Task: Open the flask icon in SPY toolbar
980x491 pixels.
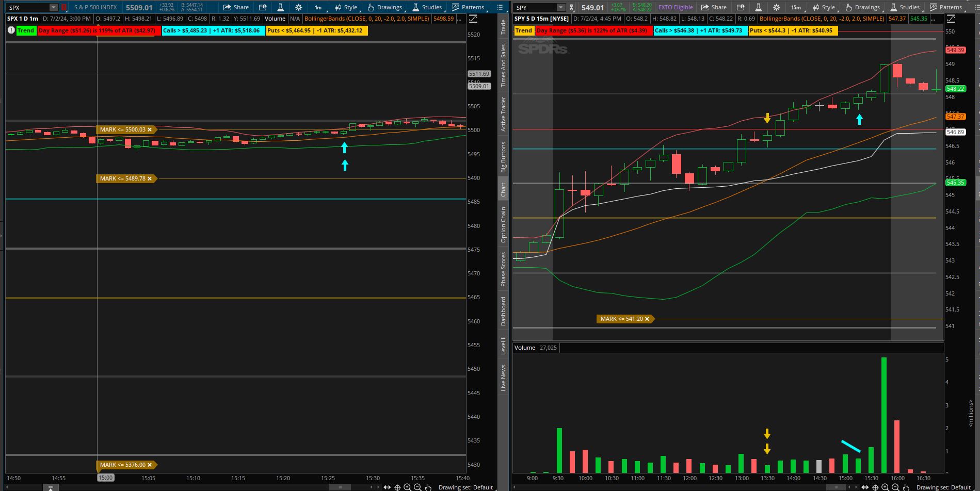Action: point(758,7)
